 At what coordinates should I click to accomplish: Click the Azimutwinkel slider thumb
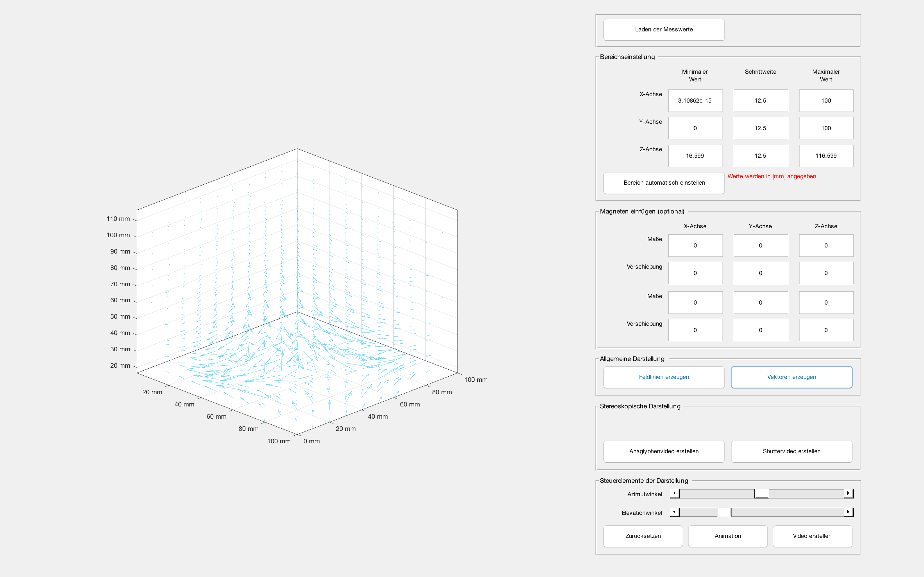(x=761, y=493)
